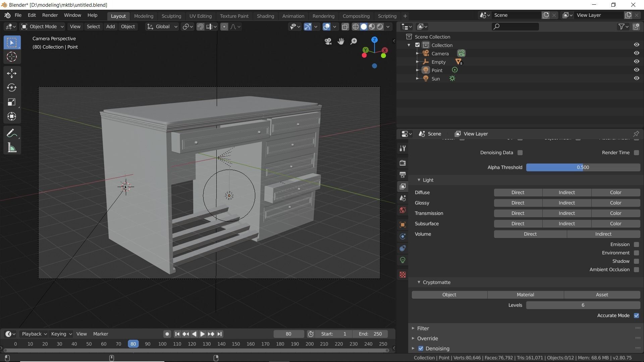
Task: Collapse the Light panel
Action: [419, 180]
